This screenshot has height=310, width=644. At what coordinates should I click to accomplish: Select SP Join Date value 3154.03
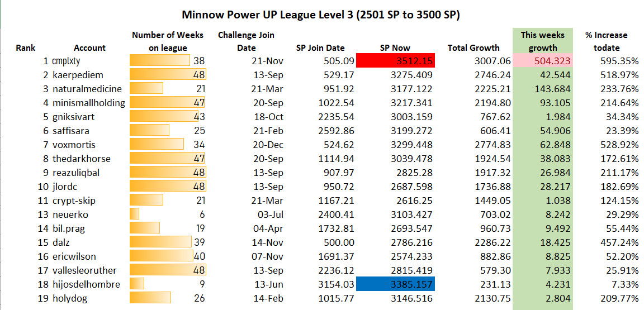click(x=337, y=284)
